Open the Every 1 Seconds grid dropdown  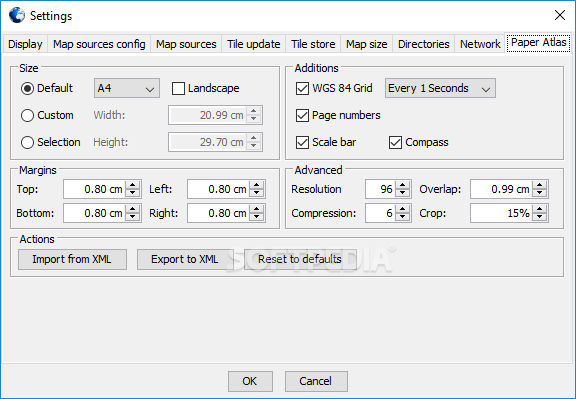(x=440, y=88)
